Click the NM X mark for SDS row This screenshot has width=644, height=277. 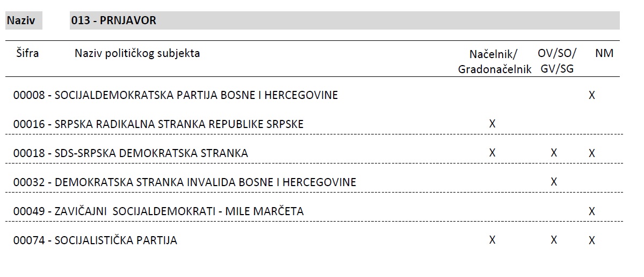(591, 153)
